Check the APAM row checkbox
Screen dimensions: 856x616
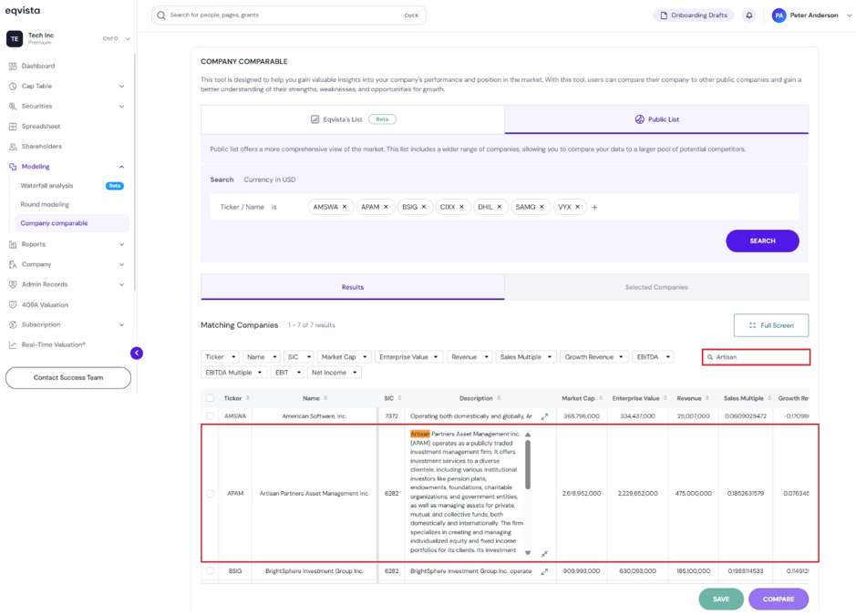click(x=211, y=494)
